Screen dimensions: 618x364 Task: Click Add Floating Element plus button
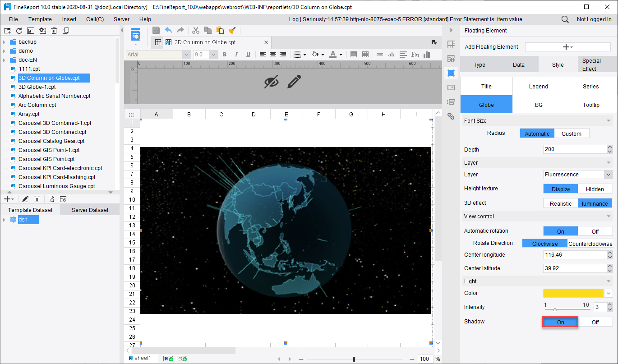(x=567, y=47)
